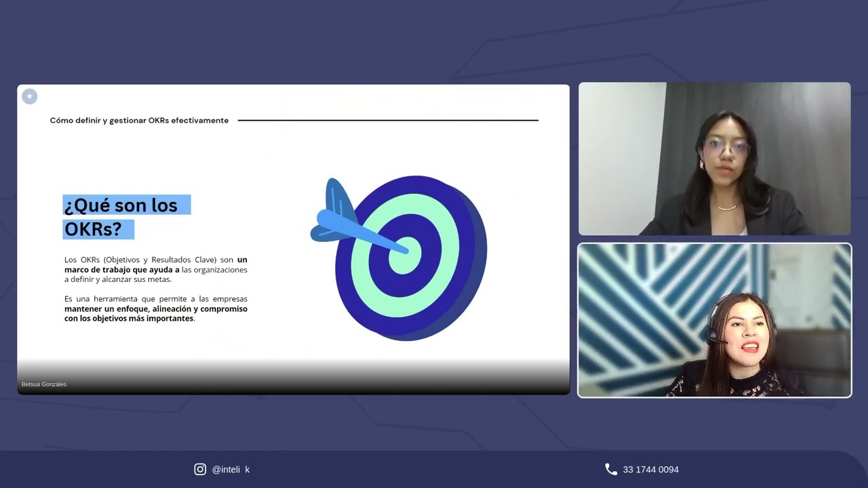This screenshot has height=488, width=868.
Task: Select the bottom highlighted speaker video feed
Action: (714, 320)
